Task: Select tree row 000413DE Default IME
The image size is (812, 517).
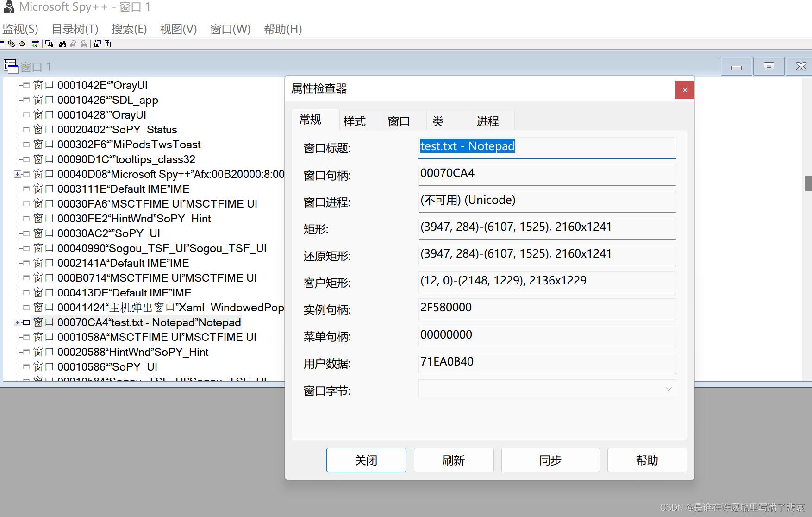Action: (x=112, y=293)
